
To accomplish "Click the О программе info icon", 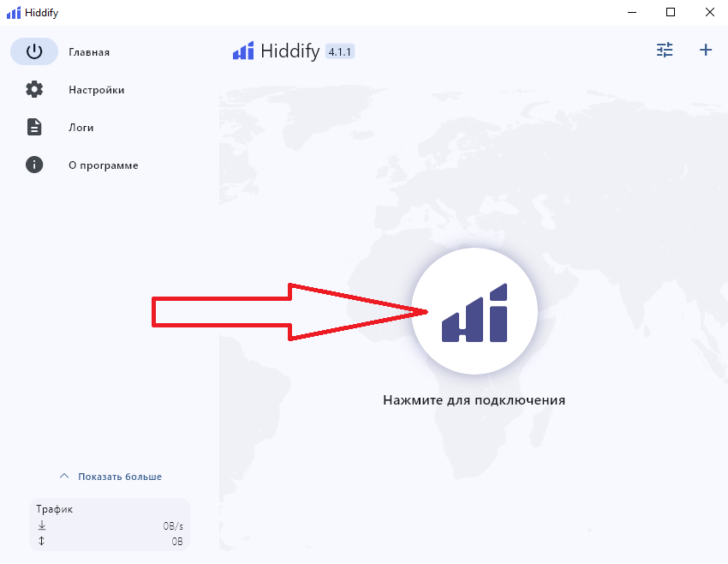I will coord(34,165).
